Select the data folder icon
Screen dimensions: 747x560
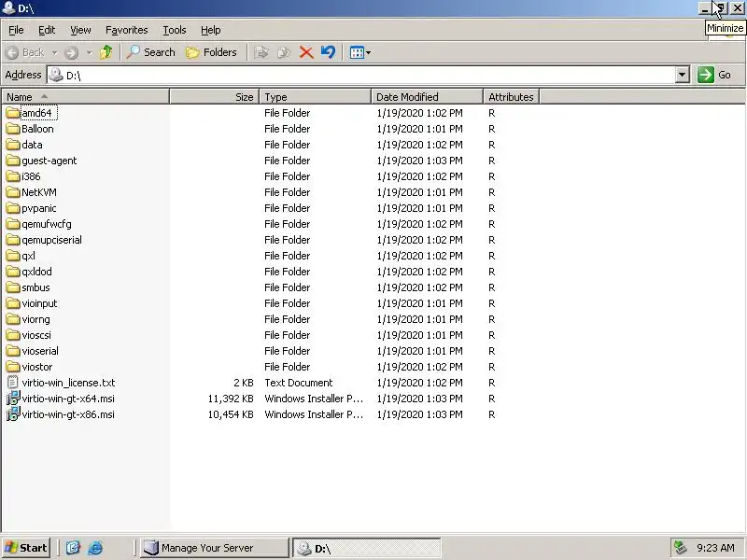click(13, 145)
